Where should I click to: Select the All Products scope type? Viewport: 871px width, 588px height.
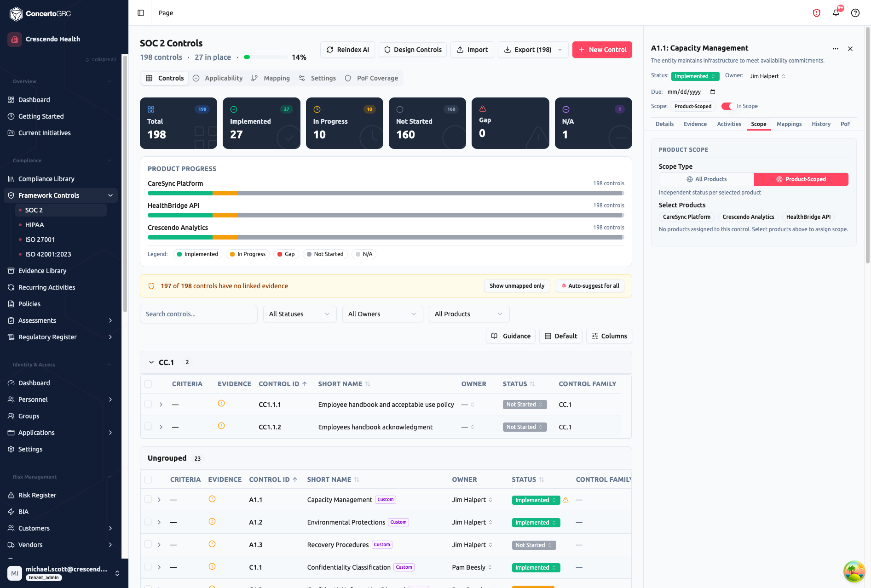click(706, 179)
